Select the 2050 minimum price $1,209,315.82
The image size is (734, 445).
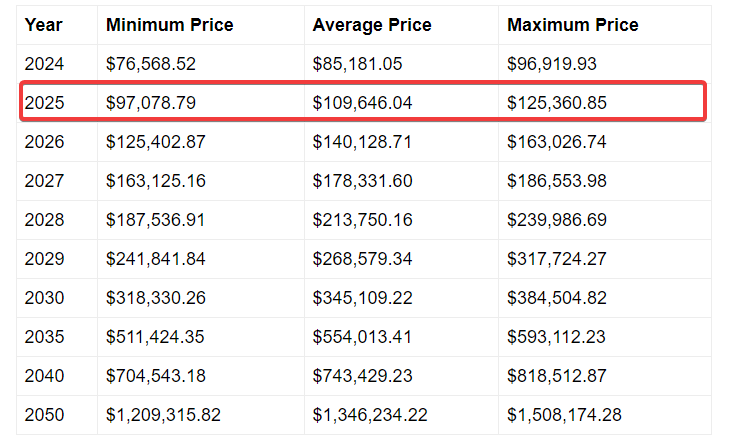click(x=163, y=415)
